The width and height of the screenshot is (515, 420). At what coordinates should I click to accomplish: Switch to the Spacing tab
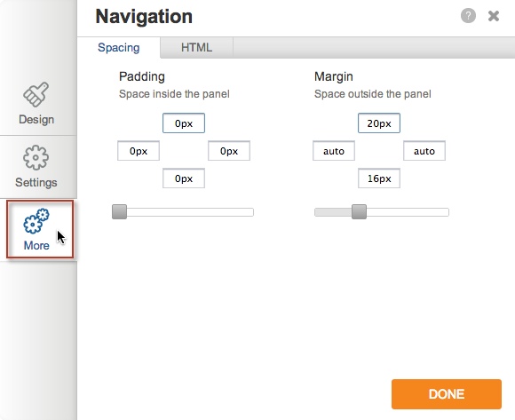[119, 48]
